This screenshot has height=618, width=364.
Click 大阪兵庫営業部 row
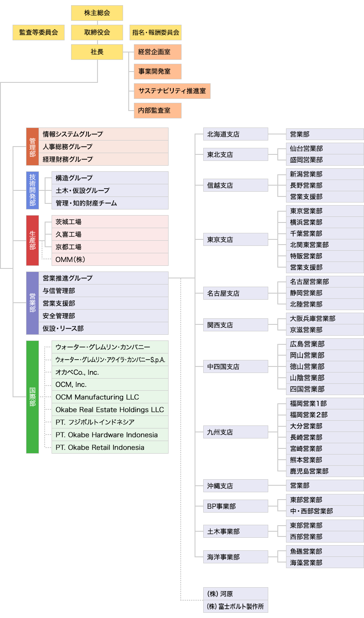point(325,318)
